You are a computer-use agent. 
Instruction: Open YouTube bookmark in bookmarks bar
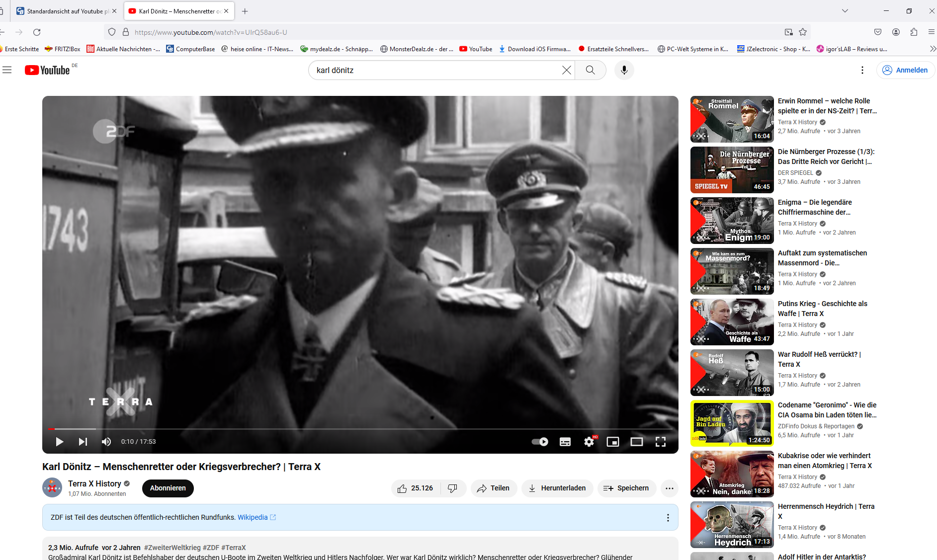476,49
